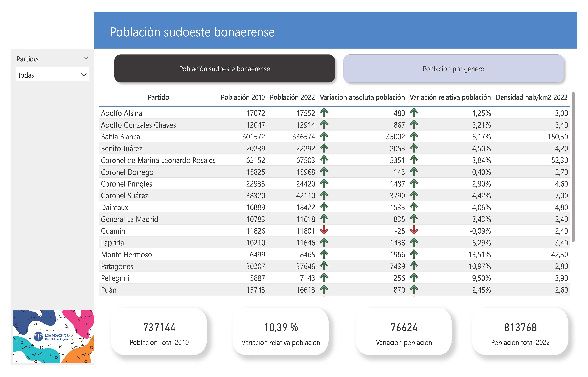Image resolution: width=588 pixels, height=377 pixels.
Task: Click Densidad hab/km2 2022 column header
Action: [532, 97]
